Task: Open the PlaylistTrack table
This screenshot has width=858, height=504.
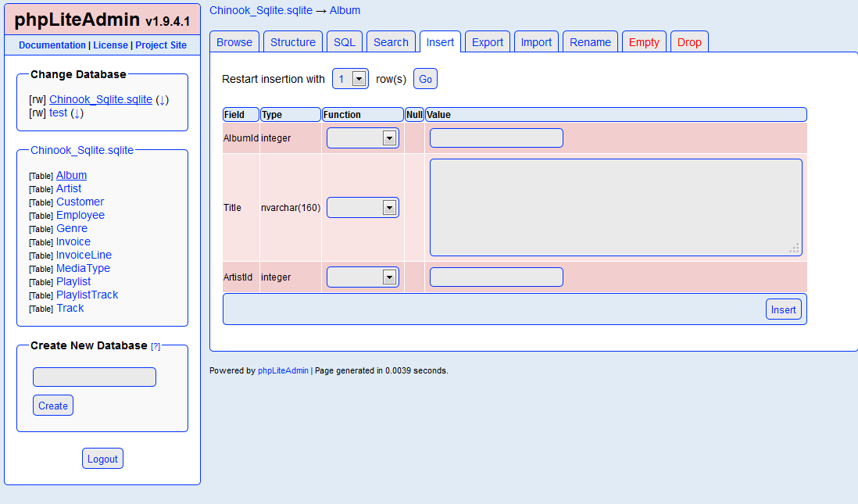Action: 87,295
